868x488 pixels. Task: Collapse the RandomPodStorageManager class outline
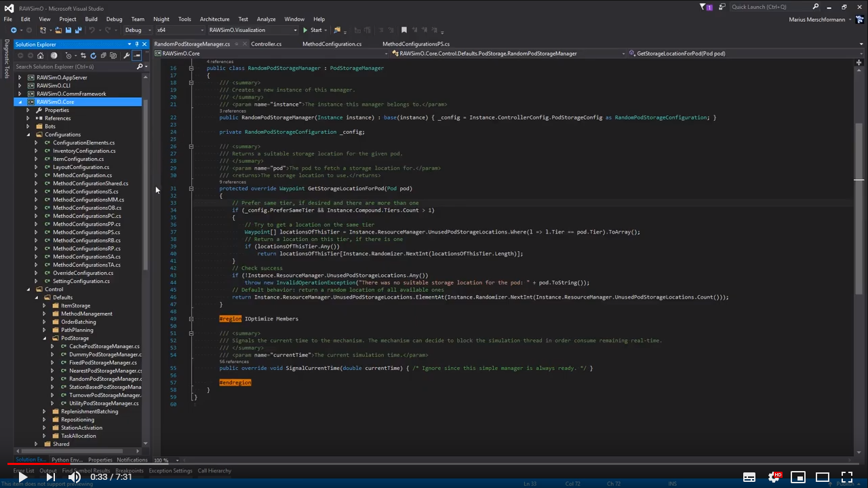point(191,68)
